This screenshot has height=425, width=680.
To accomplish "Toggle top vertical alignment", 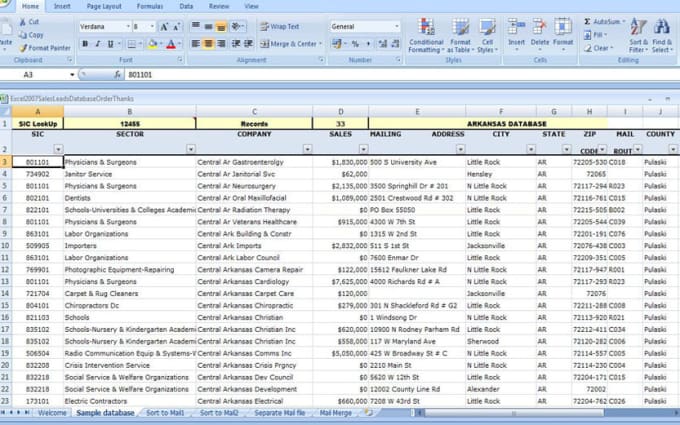I will tap(196, 26).
